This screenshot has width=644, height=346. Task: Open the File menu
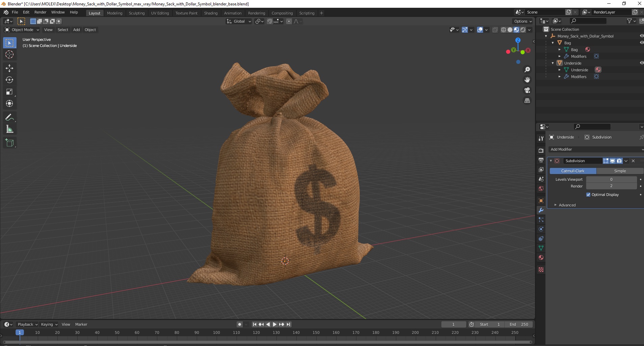point(15,12)
